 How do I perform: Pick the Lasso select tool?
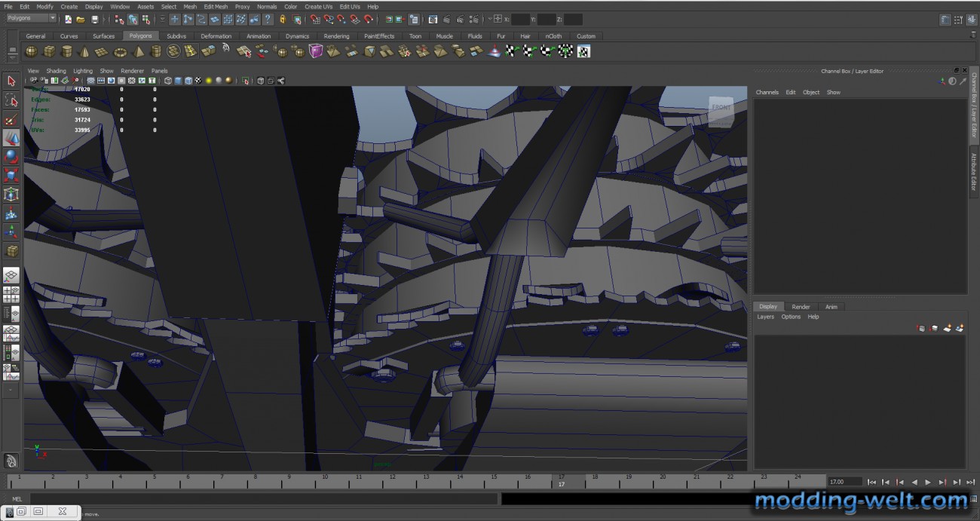[11, 100]
